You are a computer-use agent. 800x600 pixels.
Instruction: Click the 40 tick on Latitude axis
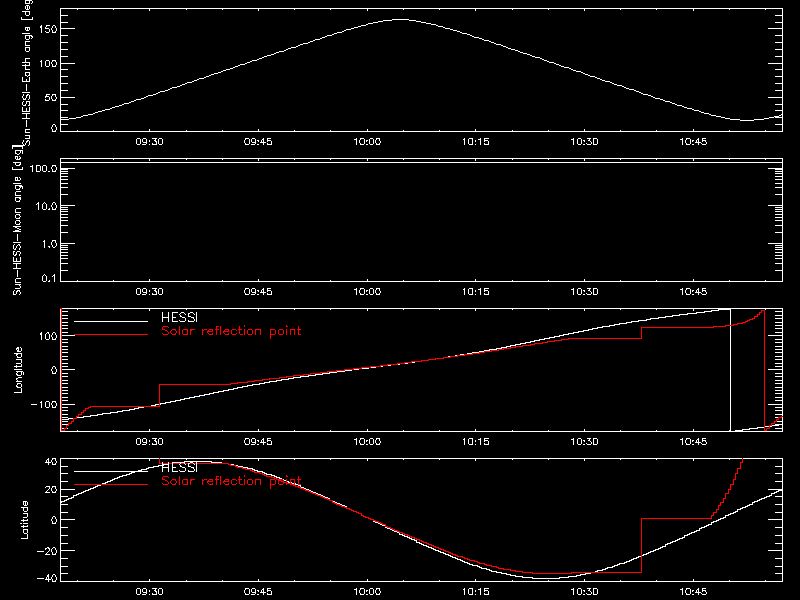(52, 462)
